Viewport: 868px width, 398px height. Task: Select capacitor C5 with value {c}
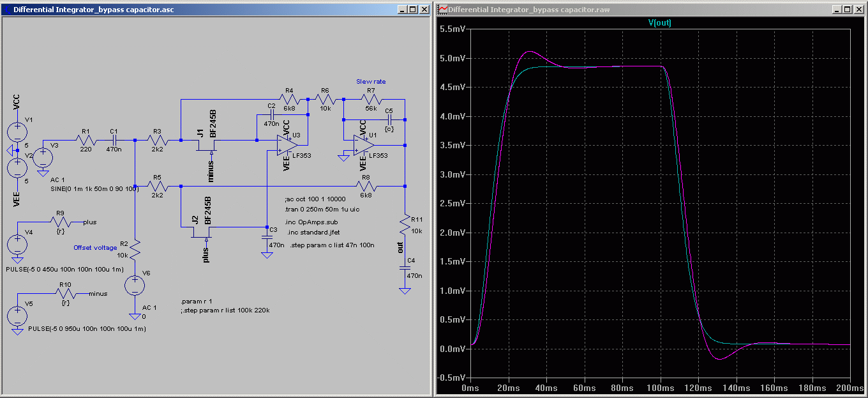(389, 119)
